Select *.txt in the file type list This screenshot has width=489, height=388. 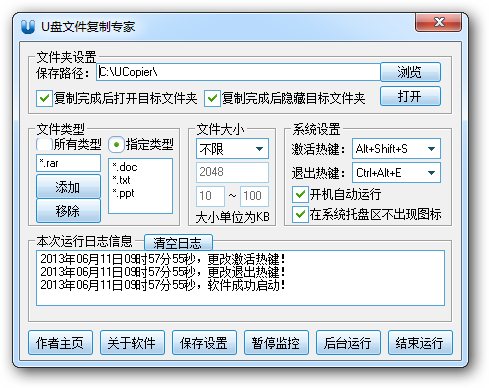[x=121, y=180]
